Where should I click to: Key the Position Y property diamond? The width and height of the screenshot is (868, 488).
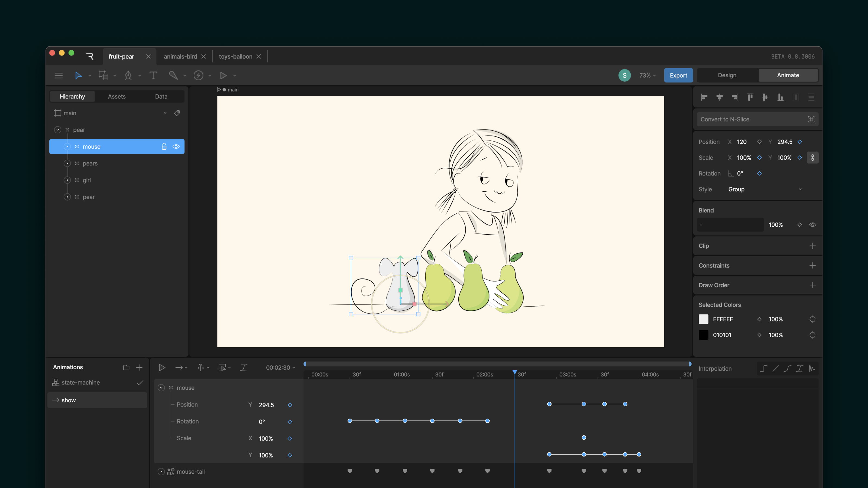800,142
